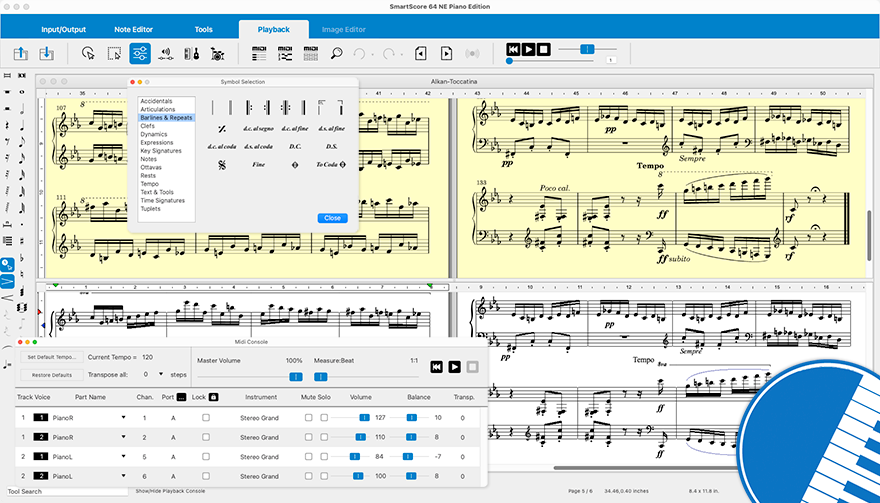
Task: Pick the measure repeat percent symbol
Action: pos(222,129)
